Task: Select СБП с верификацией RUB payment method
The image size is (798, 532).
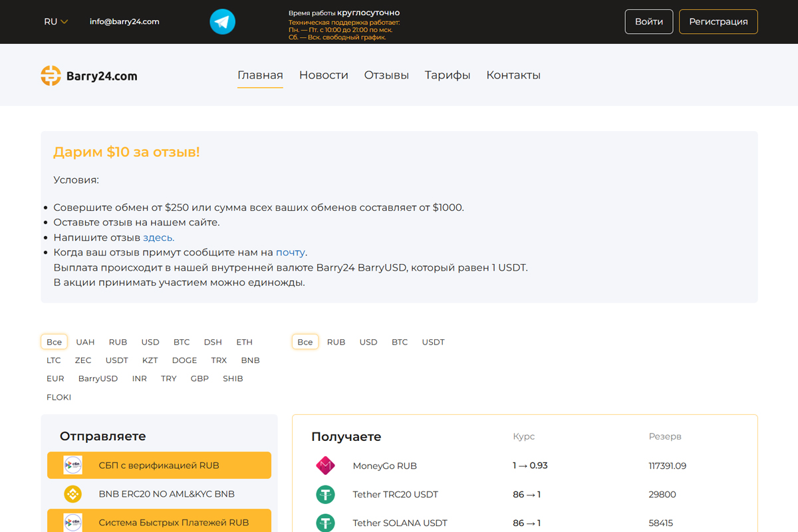Action: [x=158, y=465]
